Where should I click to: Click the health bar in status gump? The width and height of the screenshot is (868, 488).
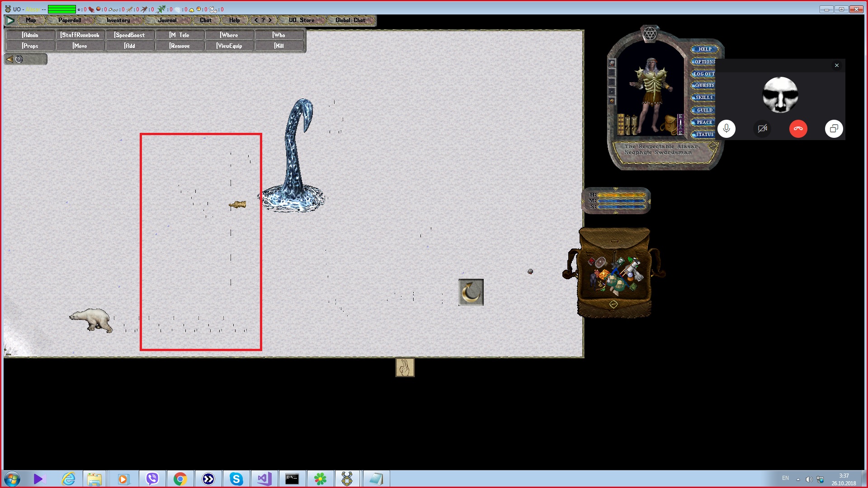pyautogui.click(x=621, y=195)
